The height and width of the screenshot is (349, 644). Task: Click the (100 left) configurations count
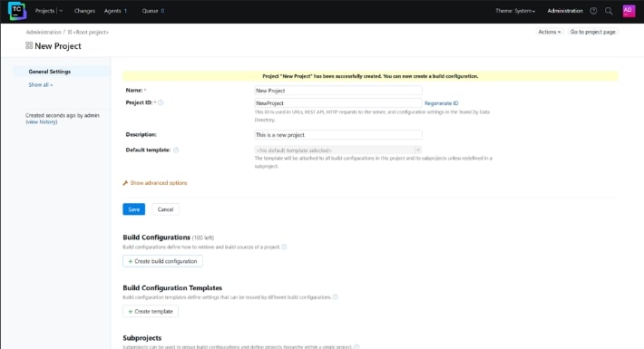(203, 238)
